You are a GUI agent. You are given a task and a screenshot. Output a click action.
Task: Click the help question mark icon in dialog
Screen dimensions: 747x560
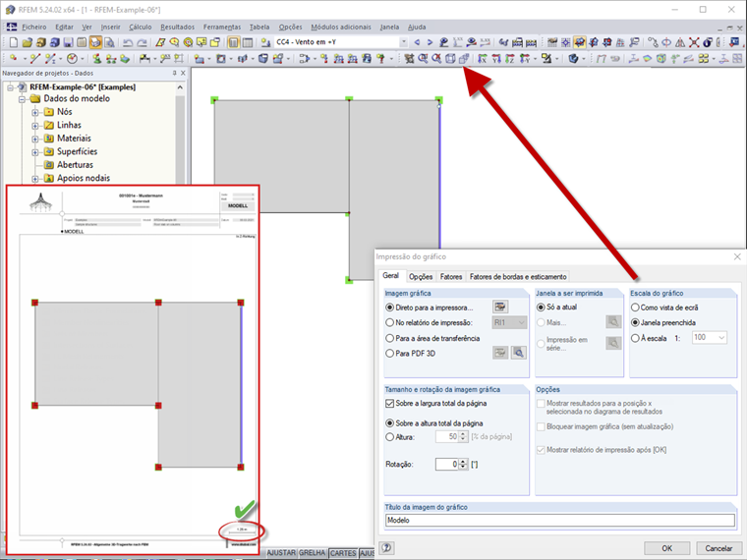pyautogui.click(x=387, y=547)
